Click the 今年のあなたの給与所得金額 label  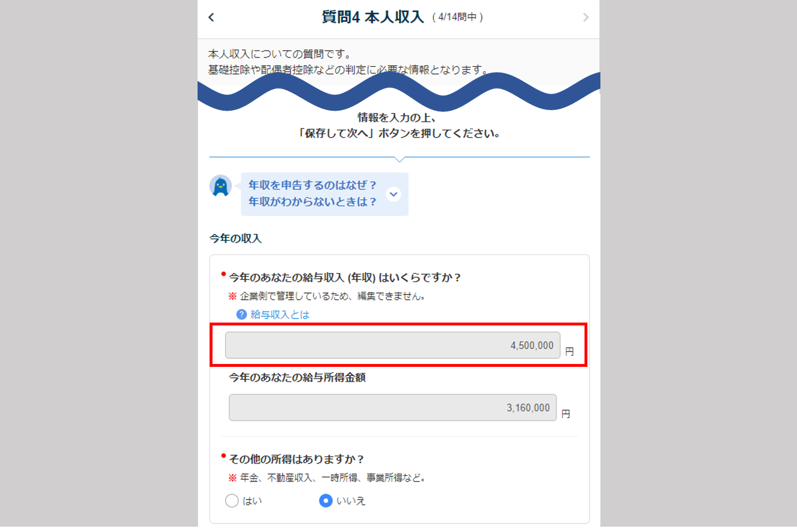coord(297,377)
